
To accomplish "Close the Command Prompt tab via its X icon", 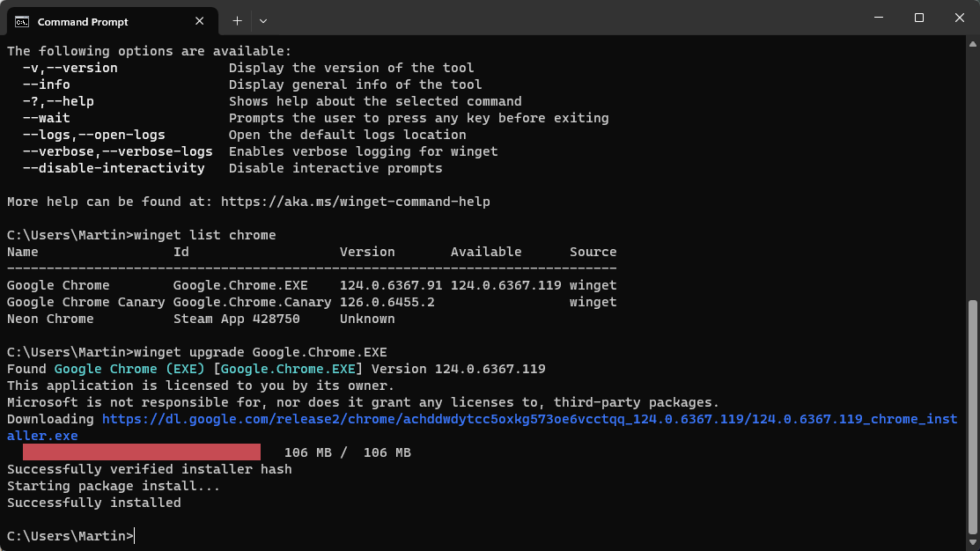I will coord(200,20).
